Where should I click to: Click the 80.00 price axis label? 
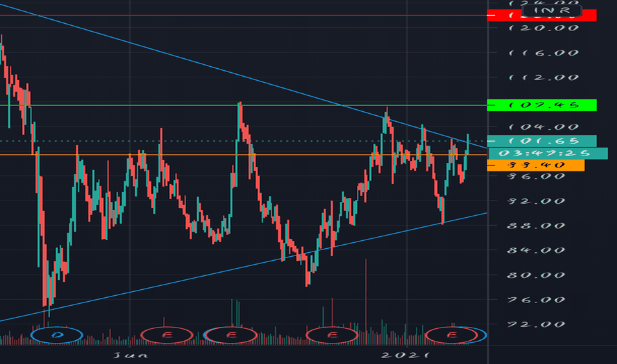tap(537, 275)
